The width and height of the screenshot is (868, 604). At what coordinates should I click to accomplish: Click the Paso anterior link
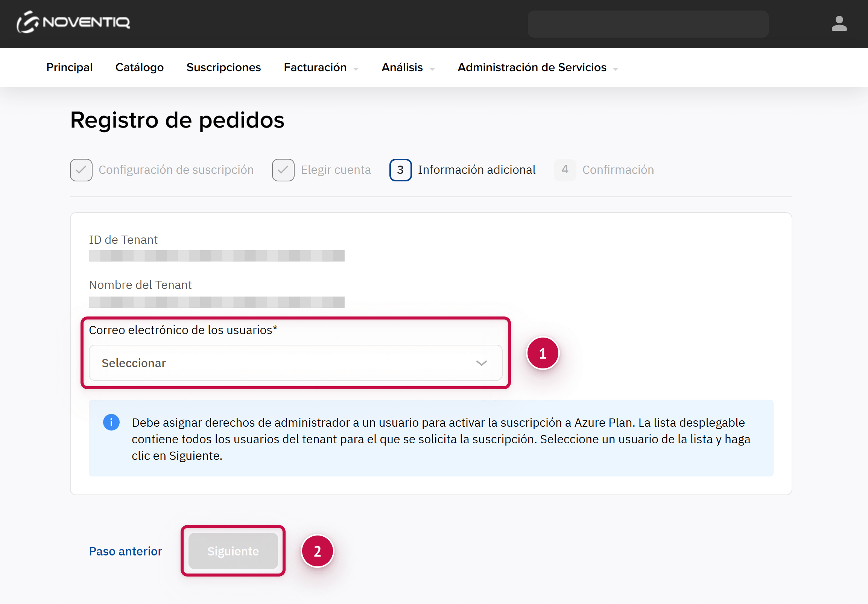click(x=125, y=551)
